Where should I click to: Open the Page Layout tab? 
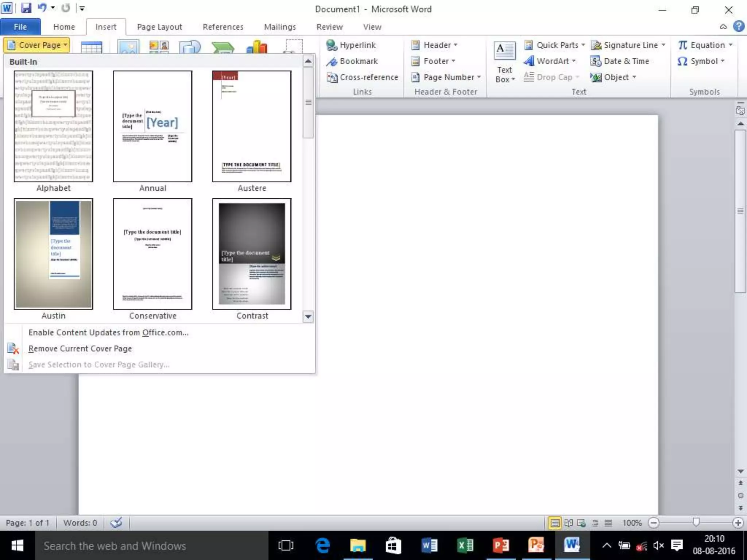coord(159,27)
